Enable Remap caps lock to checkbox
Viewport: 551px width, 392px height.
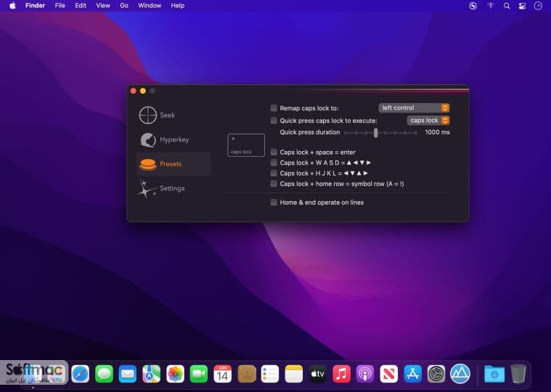tap(274, 108)
